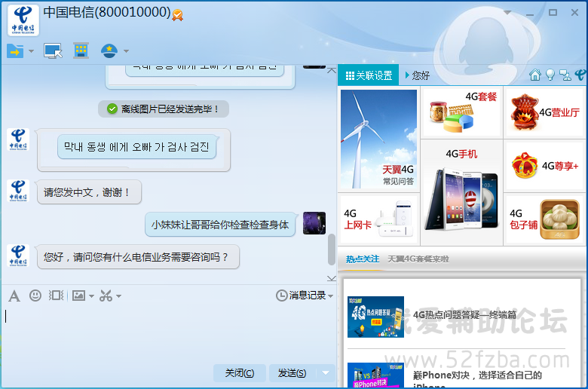This screenshot has width=588, height=389.
Task: Open the emoji smiley picker
Action: (35, 296)
